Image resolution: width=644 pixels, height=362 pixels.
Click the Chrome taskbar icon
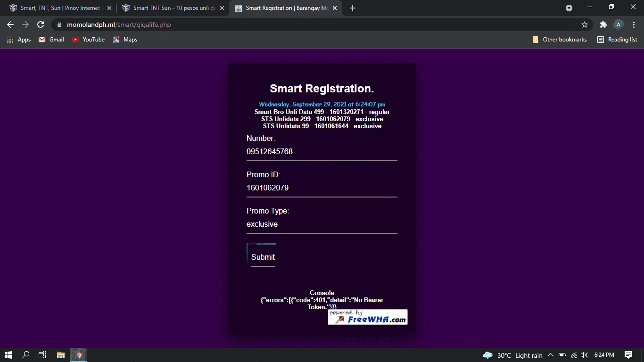coord(78,355)
